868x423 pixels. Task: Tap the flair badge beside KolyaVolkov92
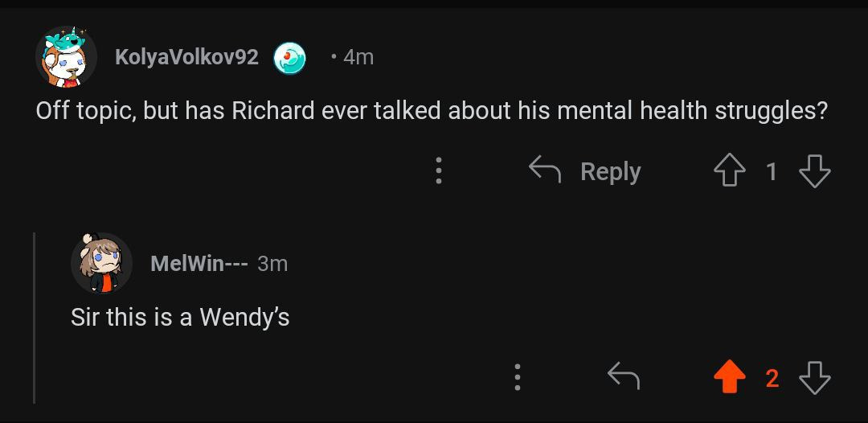[289, 58]
